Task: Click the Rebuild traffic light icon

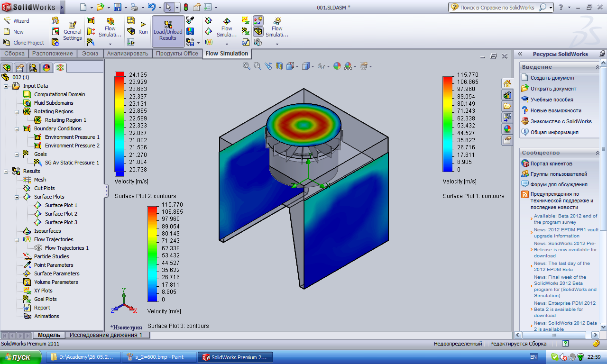Action: [x=185, y=7]
